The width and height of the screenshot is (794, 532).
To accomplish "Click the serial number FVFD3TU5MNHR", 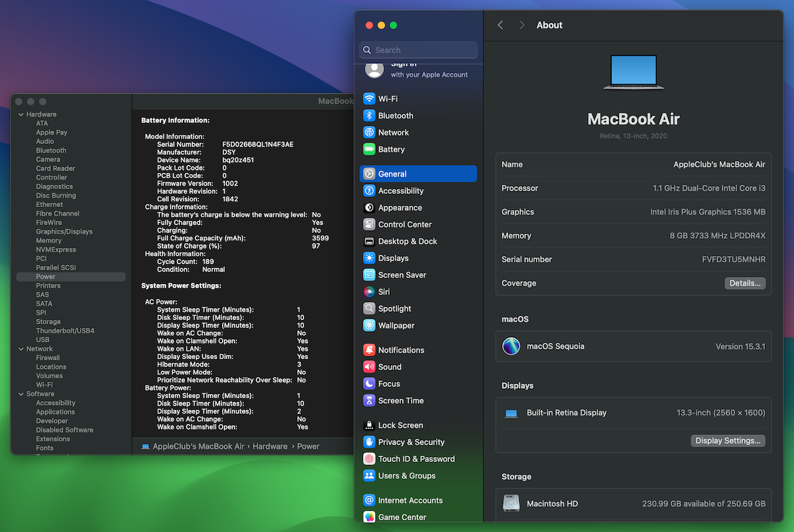I will pyautogui.click(x=734, y=259).
